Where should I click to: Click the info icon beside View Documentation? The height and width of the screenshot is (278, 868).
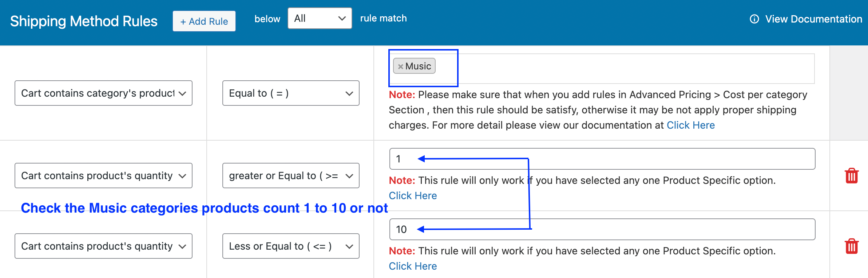coord(754,19)
